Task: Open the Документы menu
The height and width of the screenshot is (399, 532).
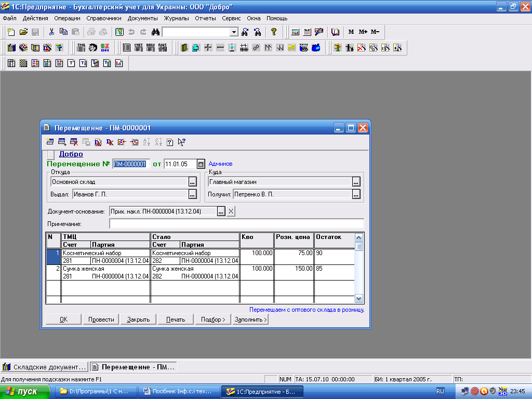Action: [142, 18]
